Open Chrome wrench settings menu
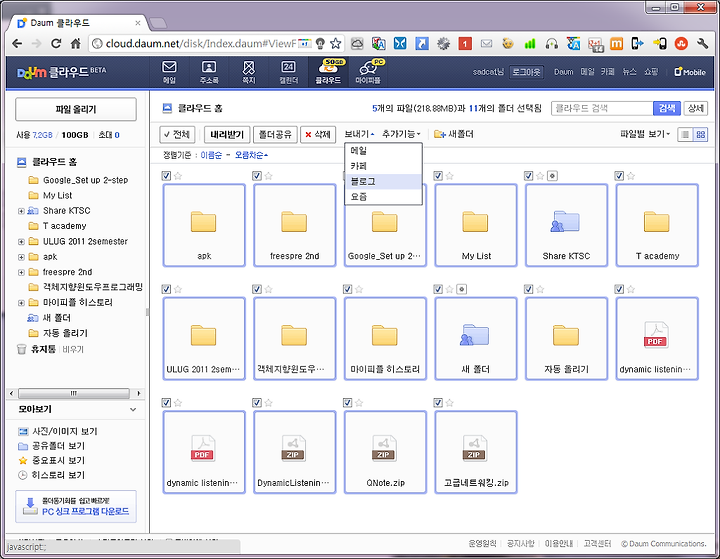This screenshot has width=720, height=559. point(703,44)
